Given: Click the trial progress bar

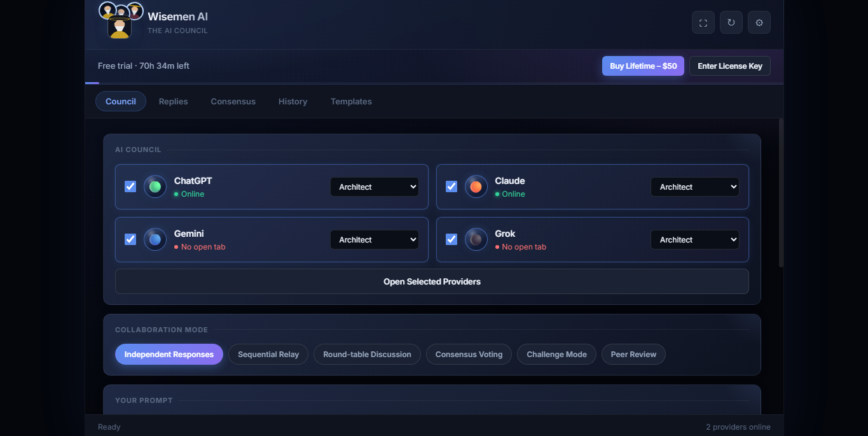Looking at the screenshot, I should (x=434, y=83).
